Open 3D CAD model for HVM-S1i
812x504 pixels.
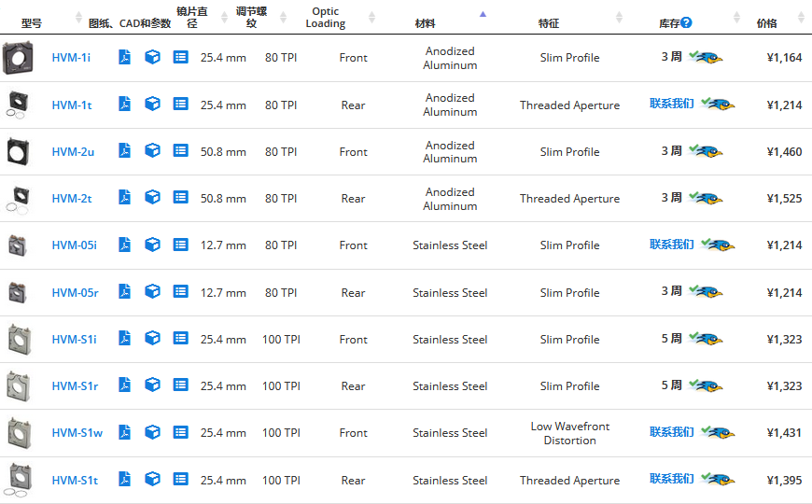point(152,338)
